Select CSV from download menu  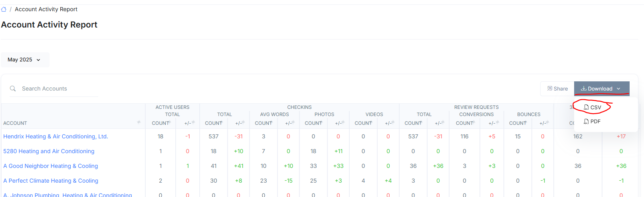coord(593,107)
